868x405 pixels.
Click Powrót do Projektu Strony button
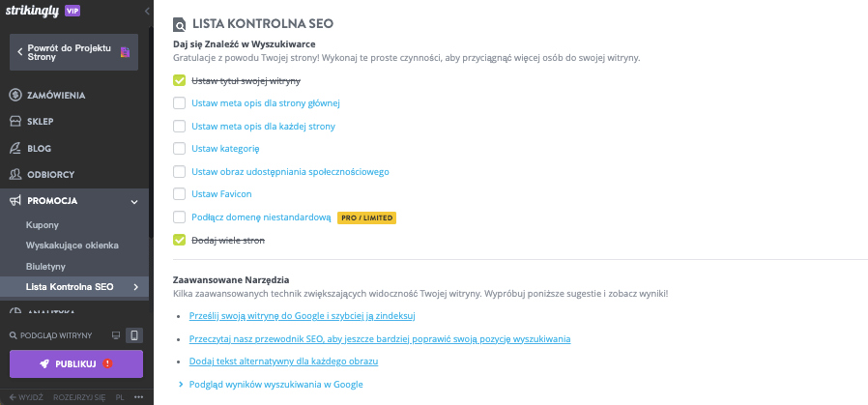point(73,52)
